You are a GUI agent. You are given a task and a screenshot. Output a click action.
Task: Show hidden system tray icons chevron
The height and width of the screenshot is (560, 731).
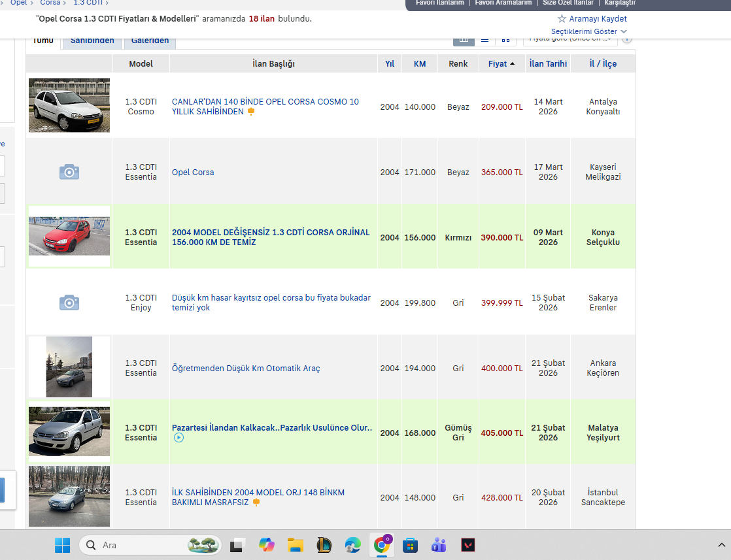click(722, 544)
